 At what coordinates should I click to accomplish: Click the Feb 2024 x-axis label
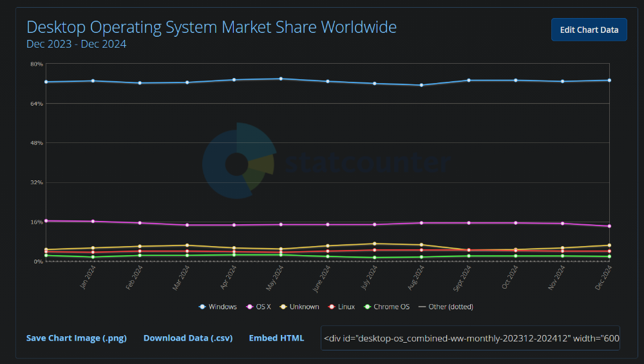[135, 277]
